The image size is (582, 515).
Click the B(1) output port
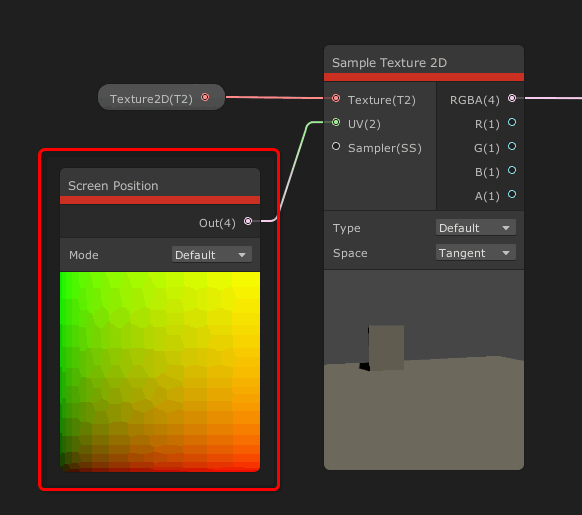512,170
